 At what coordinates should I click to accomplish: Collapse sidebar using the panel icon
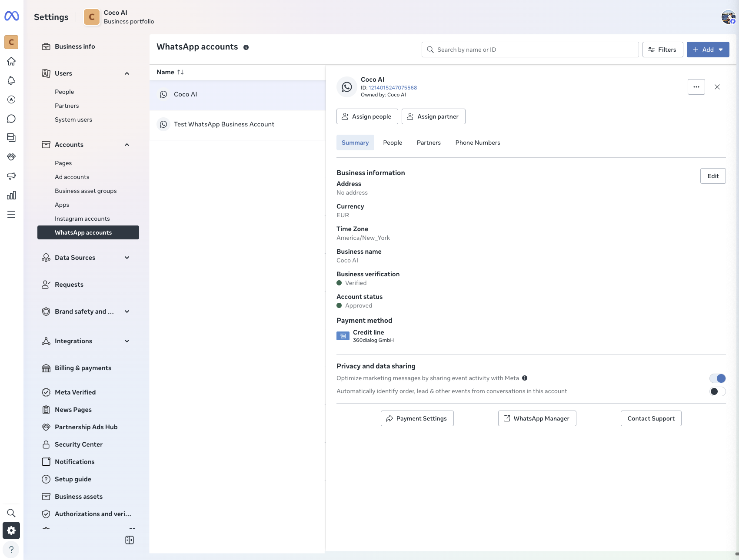[x=130, y=540]
